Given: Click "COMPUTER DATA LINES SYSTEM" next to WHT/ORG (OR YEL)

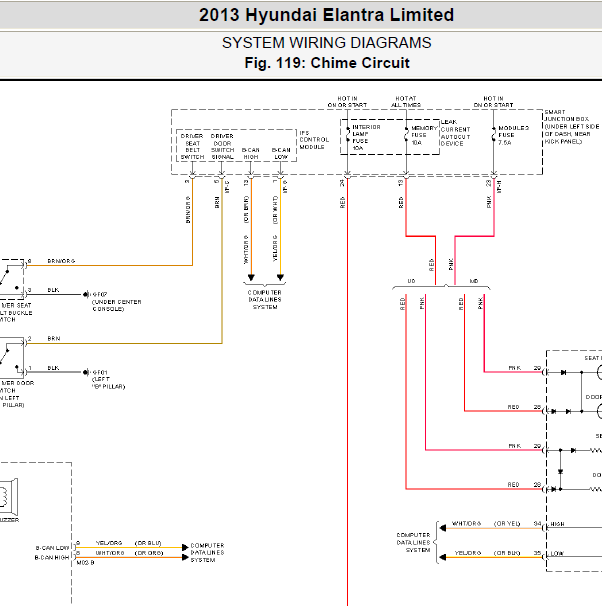Looking at the screenshot, I should pyautogui.click(x=413, y=543).
